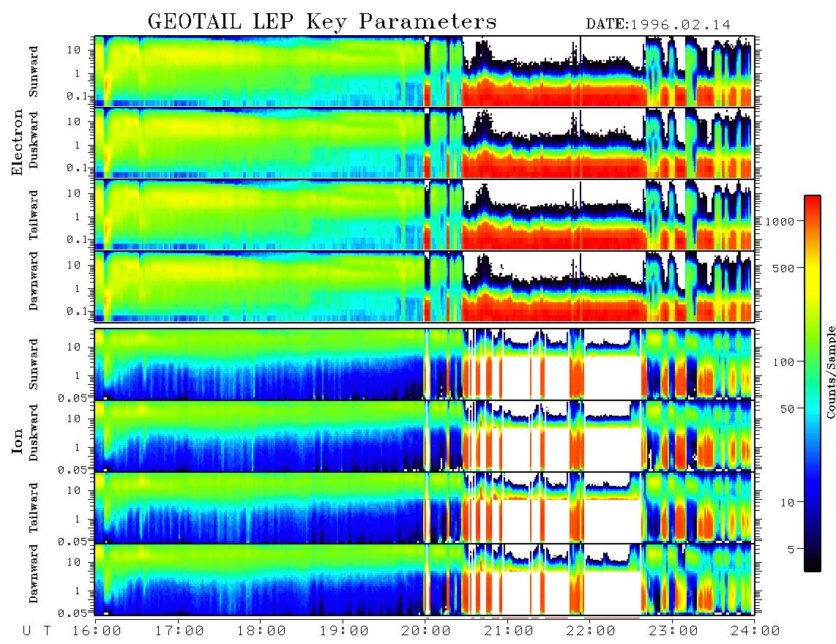Select the 16:00 time tick label
This screenshot has height=644, width=836.
tap(96, 631)
